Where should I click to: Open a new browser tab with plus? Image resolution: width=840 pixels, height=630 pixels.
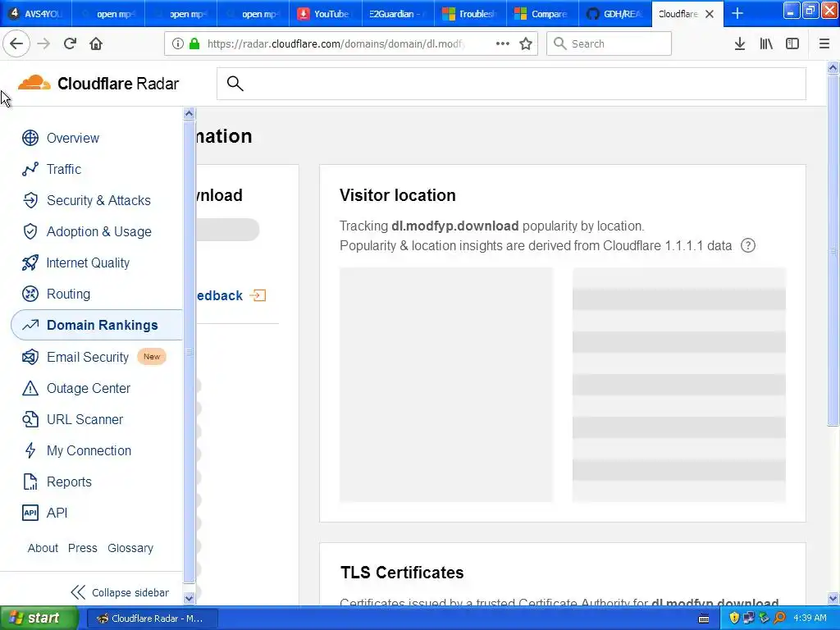(737, 13)
